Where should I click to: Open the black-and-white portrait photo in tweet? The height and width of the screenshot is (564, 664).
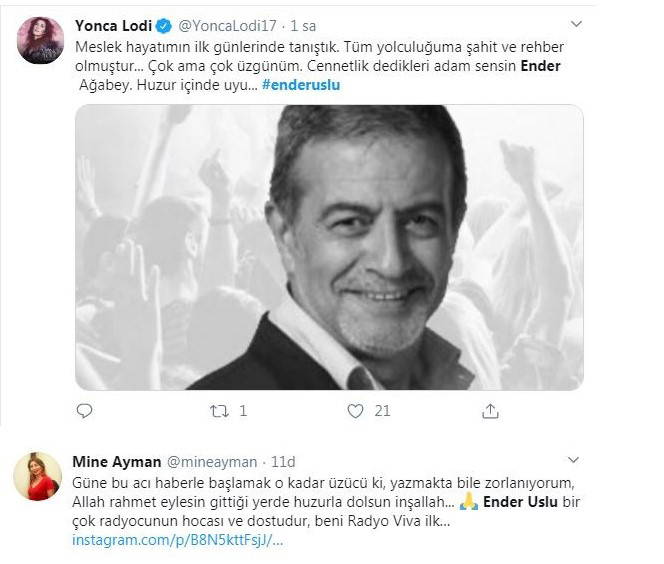pyautogui.click(x=329, y=247)
